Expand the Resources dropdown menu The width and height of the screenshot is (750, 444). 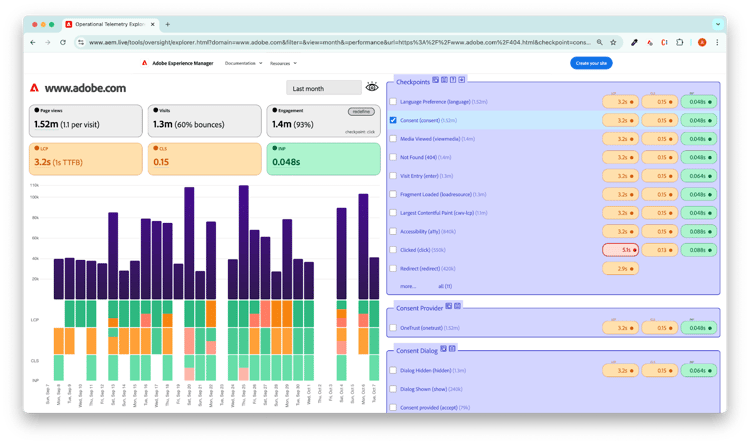tap(286, 63)
